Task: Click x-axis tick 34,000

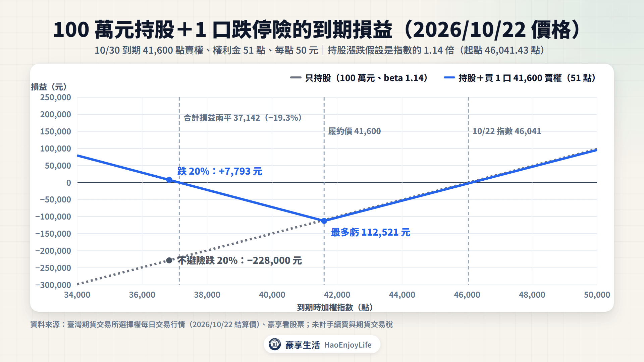Action: click(77, 295)
